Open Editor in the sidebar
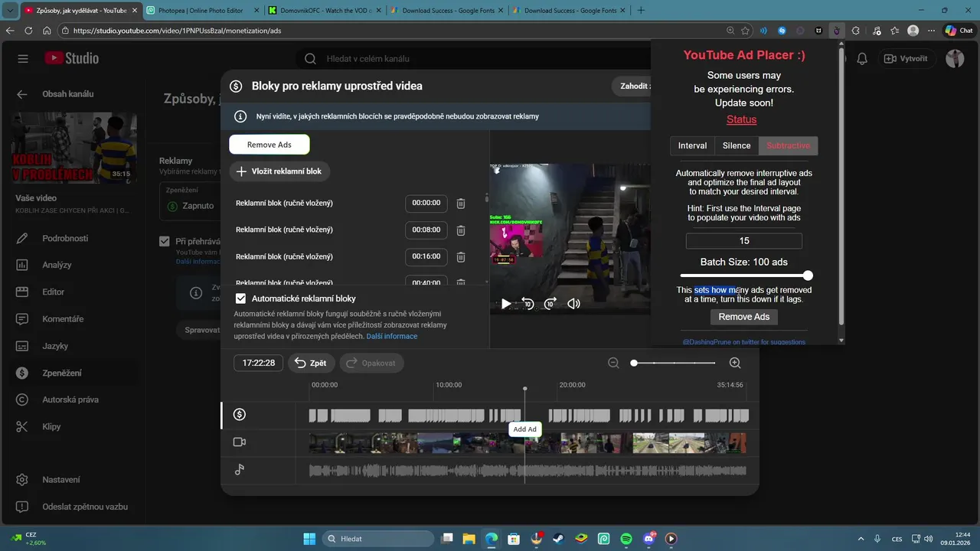This screenshot has width=980, height=551. tap(54, 292)
